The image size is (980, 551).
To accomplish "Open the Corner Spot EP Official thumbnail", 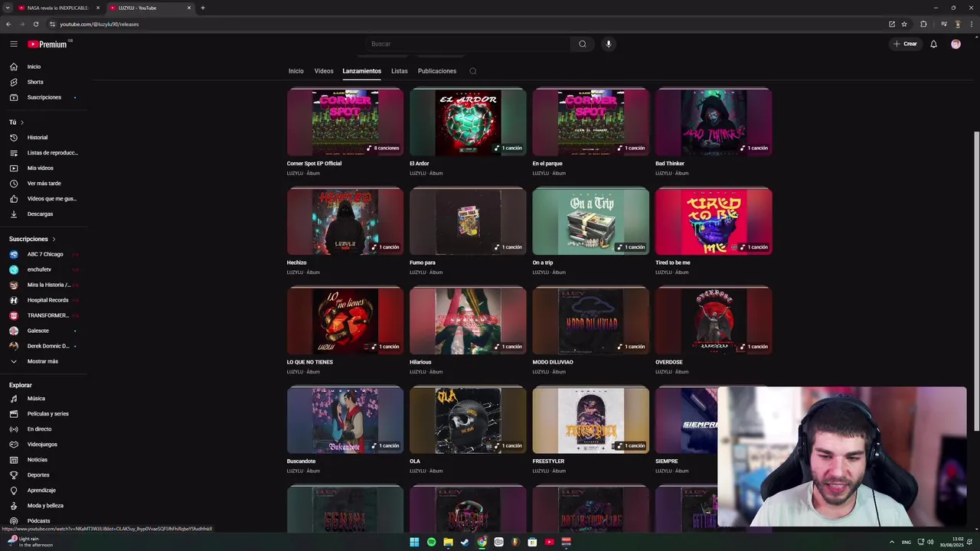I will [345, 122].
